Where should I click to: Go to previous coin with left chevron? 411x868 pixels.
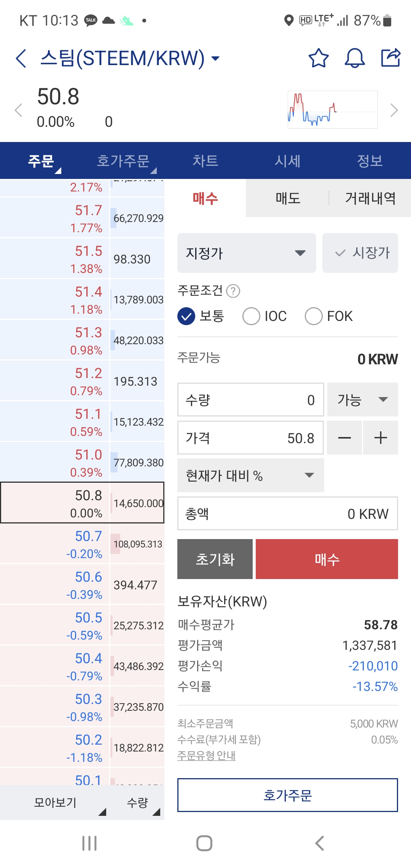point(18,110)
